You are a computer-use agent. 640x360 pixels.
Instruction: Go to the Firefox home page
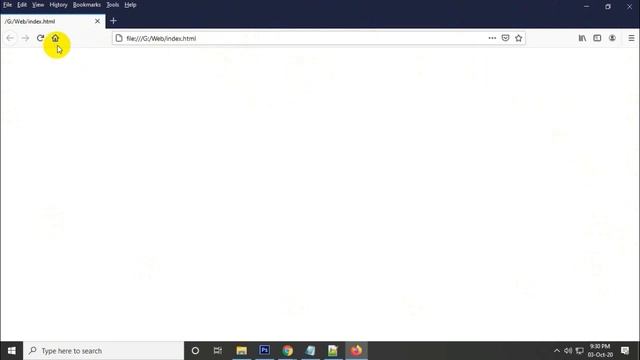point(55,38)
